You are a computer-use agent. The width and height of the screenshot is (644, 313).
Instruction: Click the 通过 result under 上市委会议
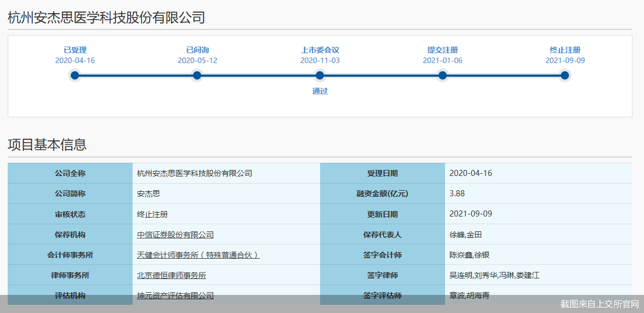(x=320, y=91)
